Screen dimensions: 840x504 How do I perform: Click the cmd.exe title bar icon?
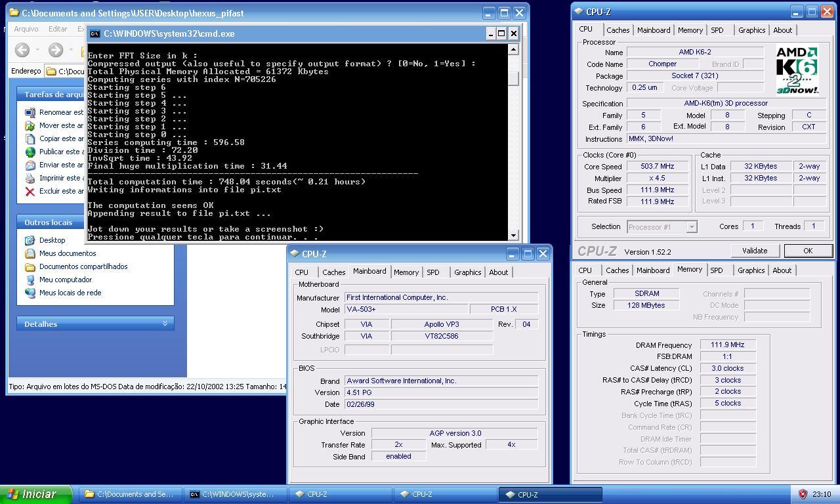[95, 33]
